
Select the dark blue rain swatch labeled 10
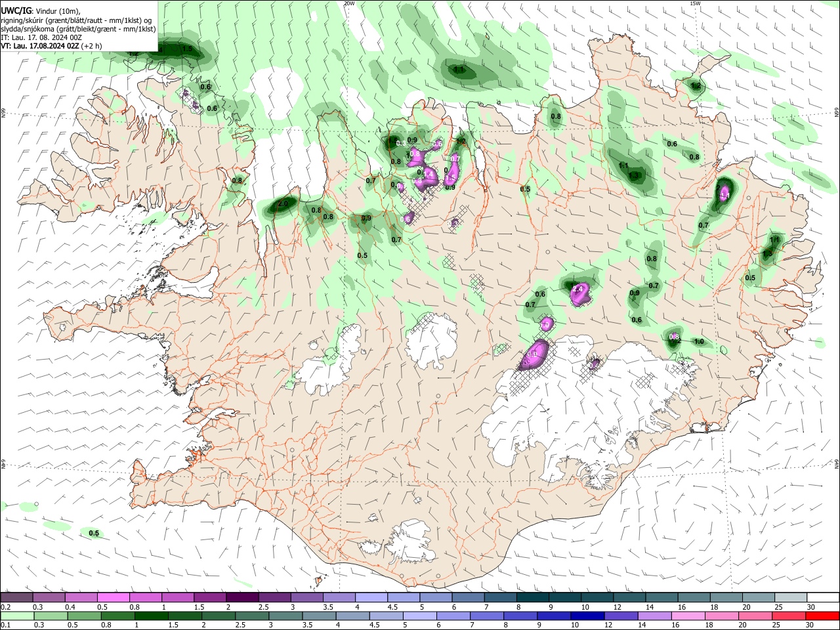[x=587, y=616]
